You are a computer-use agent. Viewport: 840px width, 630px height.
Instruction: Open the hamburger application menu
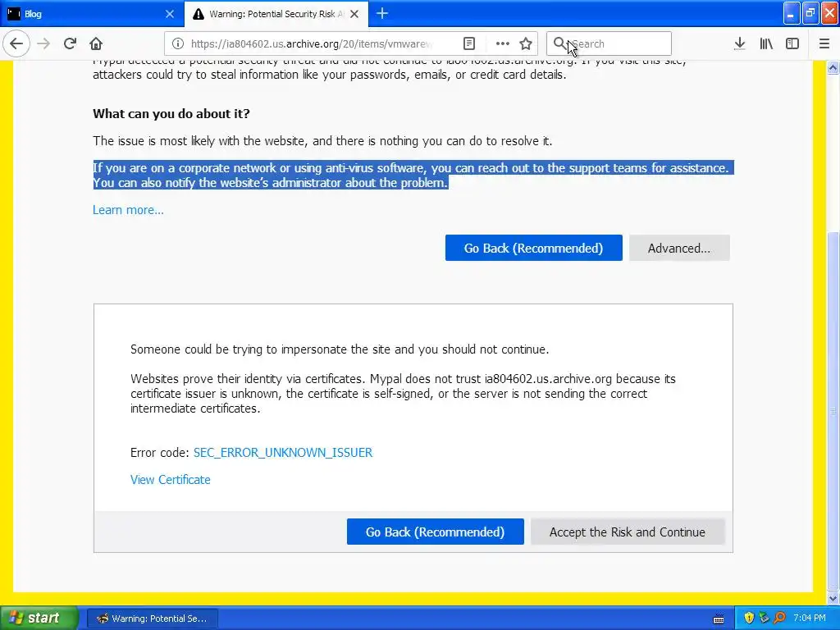(x=824, y=43)
